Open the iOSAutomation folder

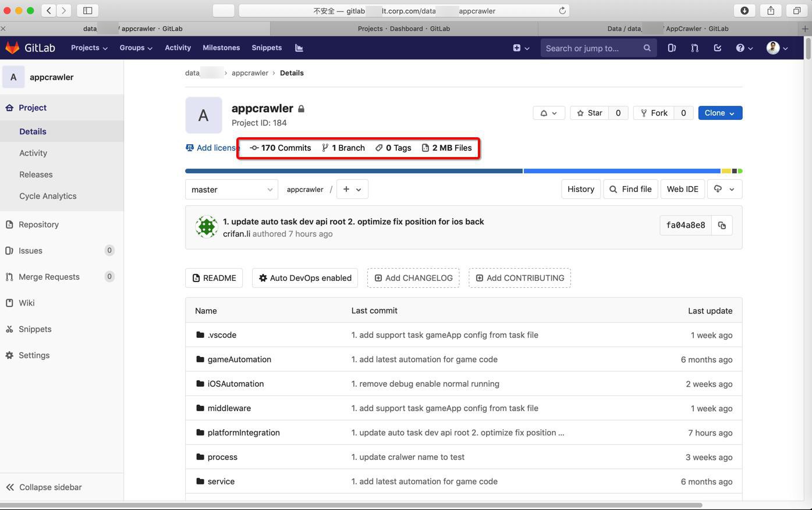point(236,384)
